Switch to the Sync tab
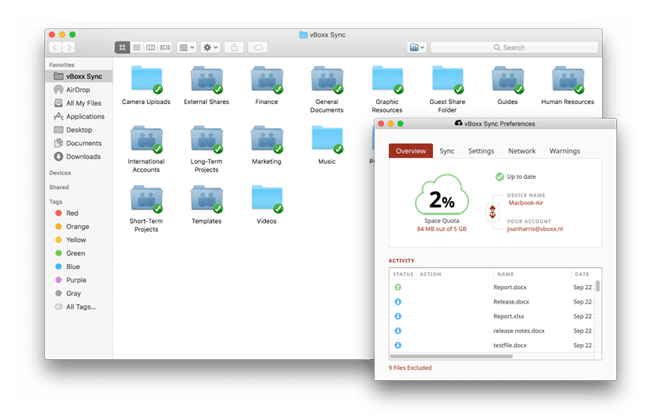This screenshot has height=416, width=648. pyautogui.click(x=447, y=151)
